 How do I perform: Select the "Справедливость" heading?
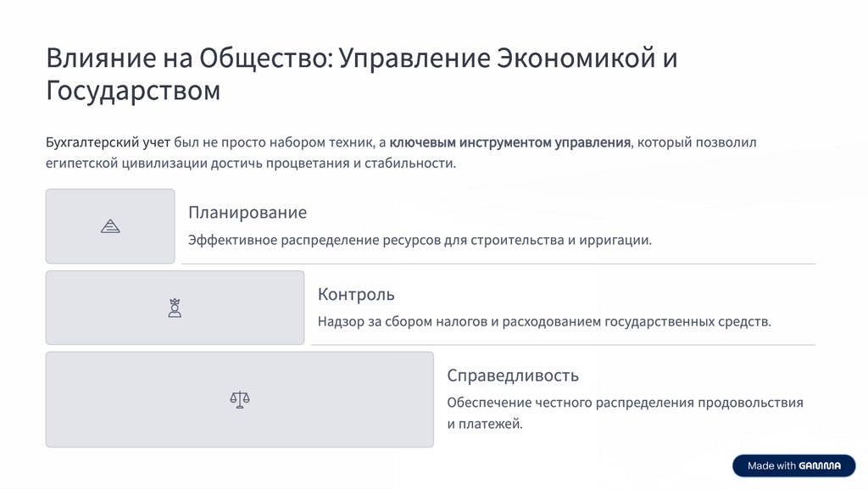[x=513, y=375]
